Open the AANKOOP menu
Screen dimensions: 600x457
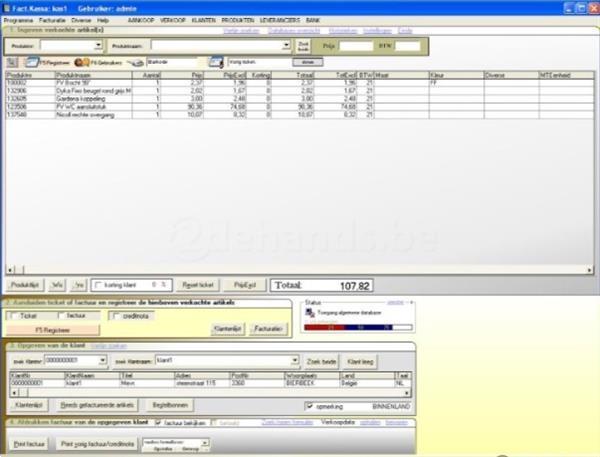pyautogui.click(x=141, y=20)
